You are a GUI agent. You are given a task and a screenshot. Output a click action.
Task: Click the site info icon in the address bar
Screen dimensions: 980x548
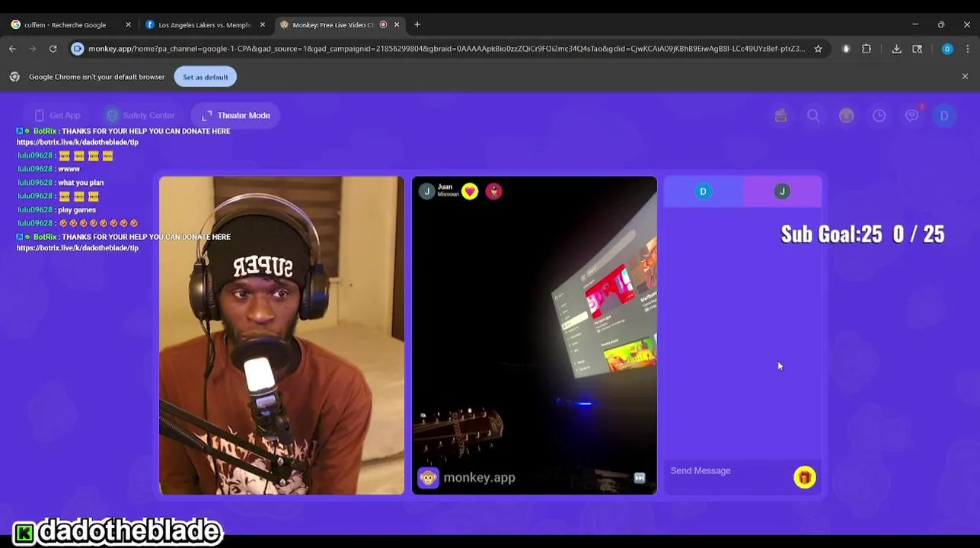click(x=78, y=49)
